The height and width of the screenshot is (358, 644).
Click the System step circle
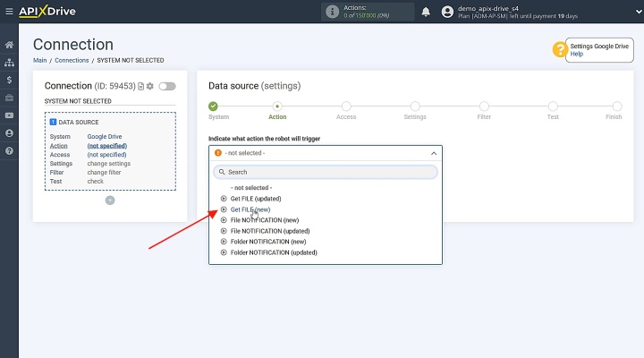(x=213, y=107)
